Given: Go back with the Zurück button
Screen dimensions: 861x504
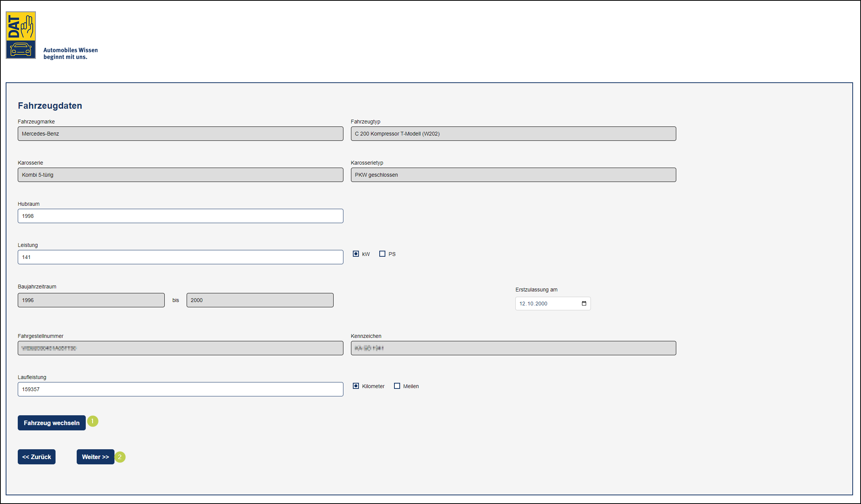Looking at the screenshot, I should click(37, 457).
